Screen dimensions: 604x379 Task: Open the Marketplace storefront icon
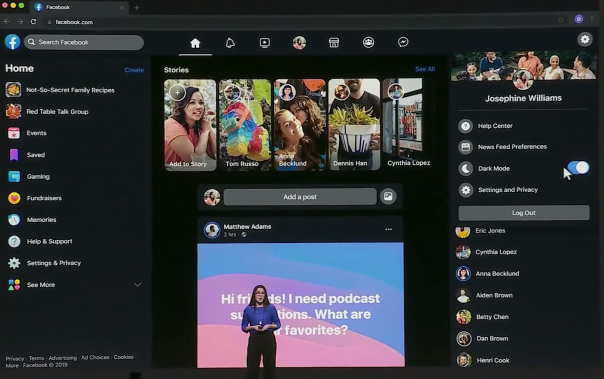tap(334, 43)
